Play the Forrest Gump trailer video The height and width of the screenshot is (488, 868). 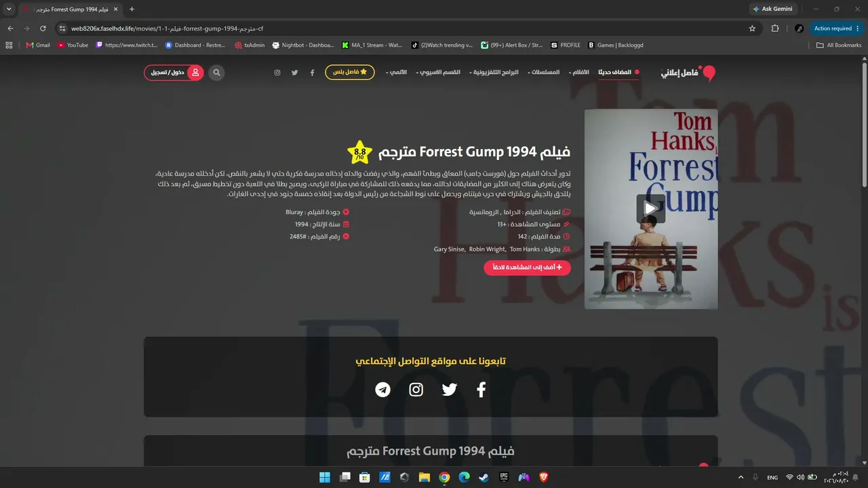tap(651, 209)
